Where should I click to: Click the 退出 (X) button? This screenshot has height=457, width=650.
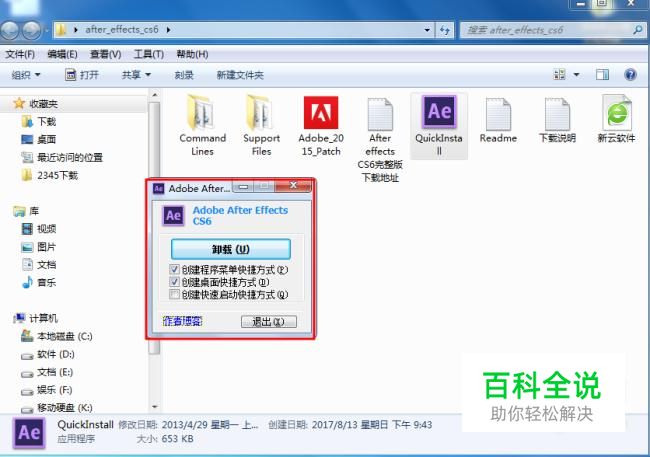(269, 322)
